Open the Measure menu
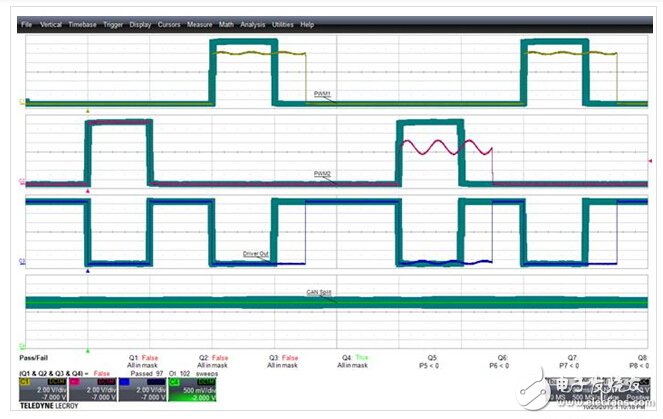Image resolution: width=663 pixels, height=419 pixels. pos(199,24)
